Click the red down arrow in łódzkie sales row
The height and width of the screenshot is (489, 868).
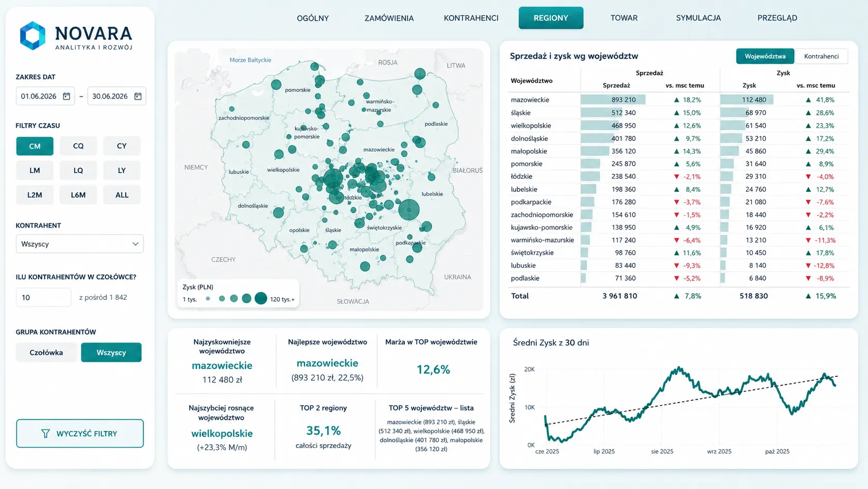[676, 177]
